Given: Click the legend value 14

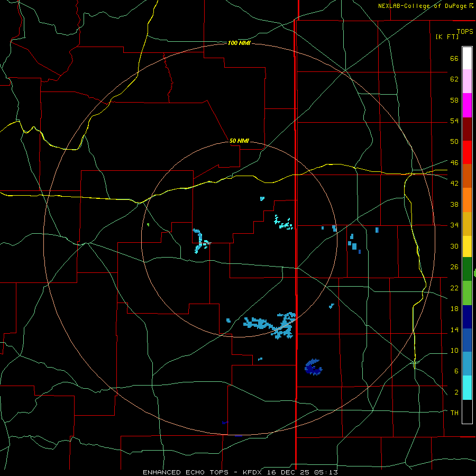Looking at the screenshot, I should click(454, 329).
